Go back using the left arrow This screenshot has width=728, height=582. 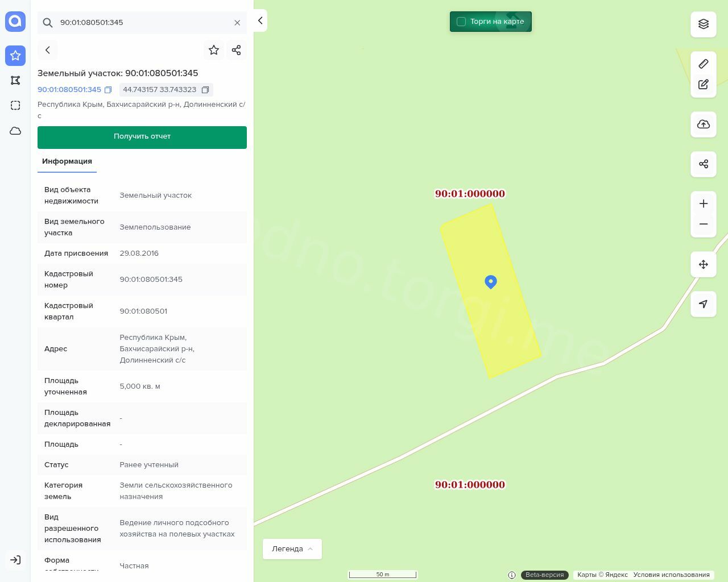point(48,50)
